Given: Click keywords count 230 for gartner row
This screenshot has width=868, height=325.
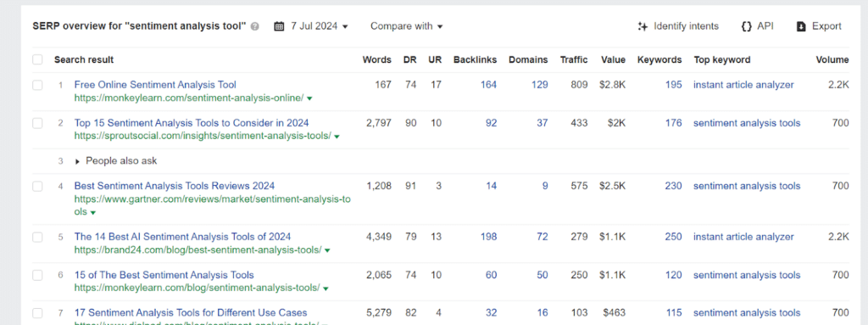Looking at the screenshot, I should point(674,186).
